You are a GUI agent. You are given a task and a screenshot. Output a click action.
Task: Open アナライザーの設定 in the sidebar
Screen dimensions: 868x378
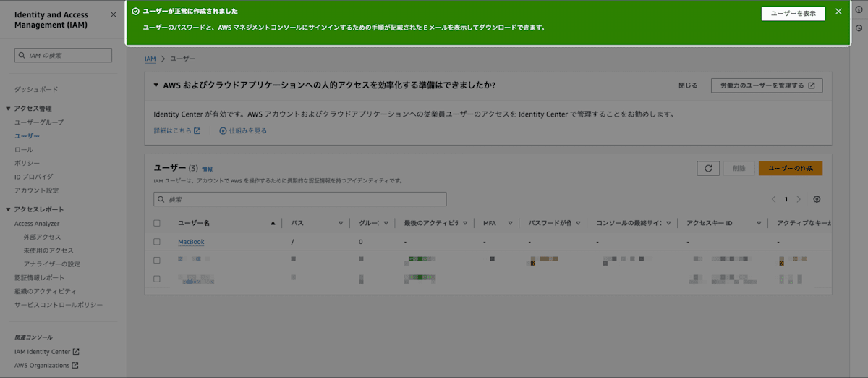coord(51,264)
